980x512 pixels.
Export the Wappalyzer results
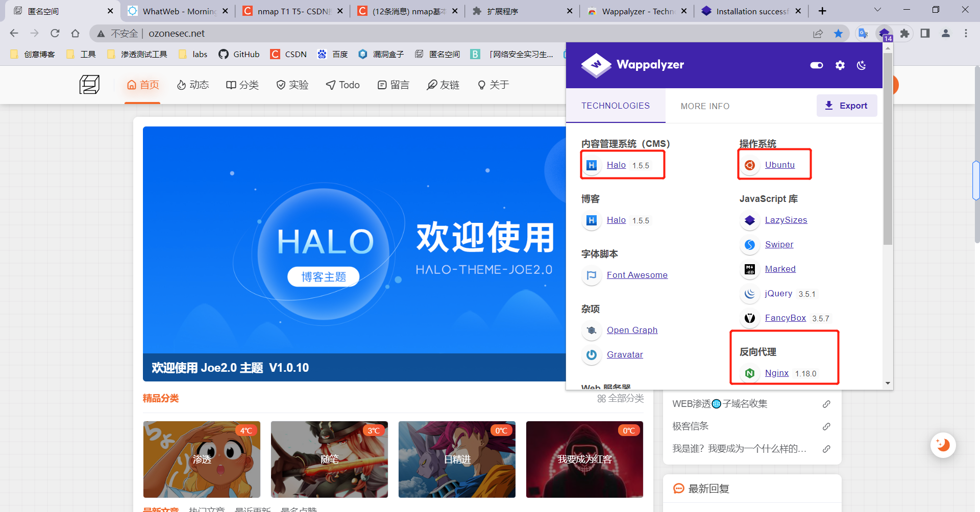tap(847, 106)
